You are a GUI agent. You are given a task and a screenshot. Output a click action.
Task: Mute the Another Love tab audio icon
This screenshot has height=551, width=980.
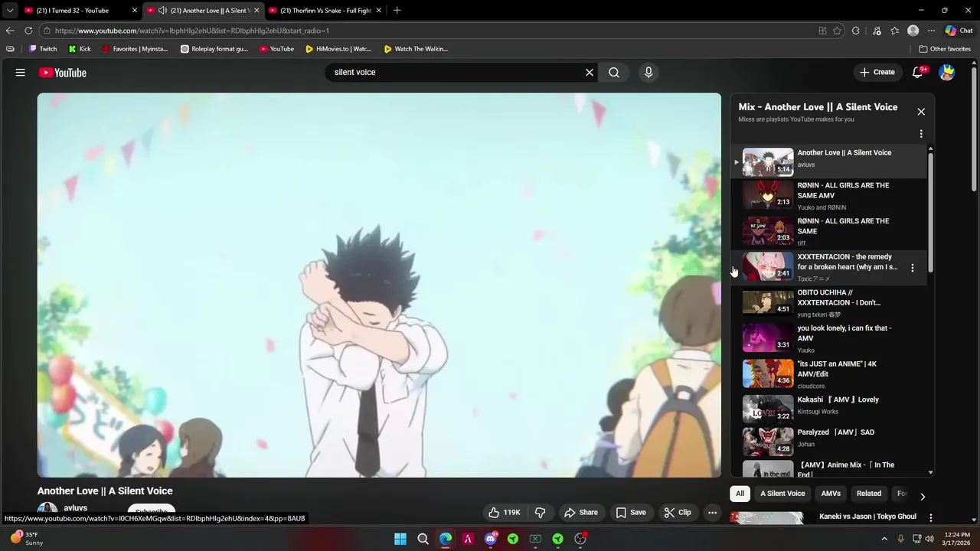click(x=162, y=11)
